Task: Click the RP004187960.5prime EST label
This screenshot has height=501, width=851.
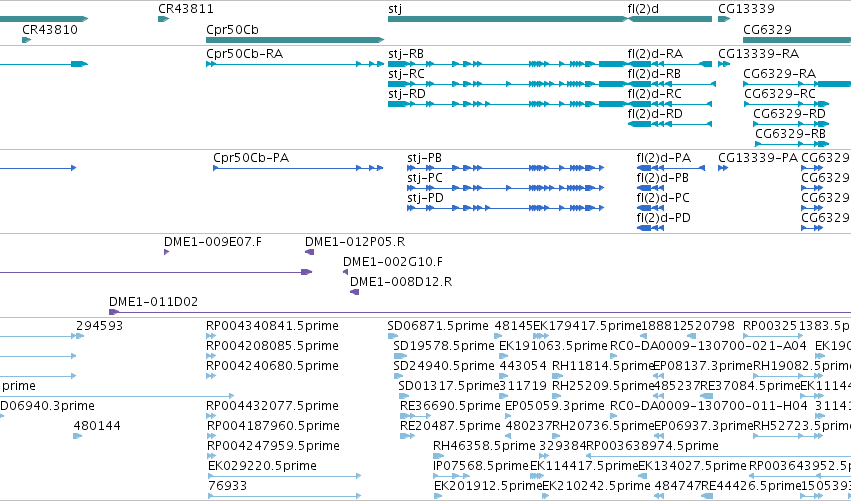Action: (x=273, y=426)
